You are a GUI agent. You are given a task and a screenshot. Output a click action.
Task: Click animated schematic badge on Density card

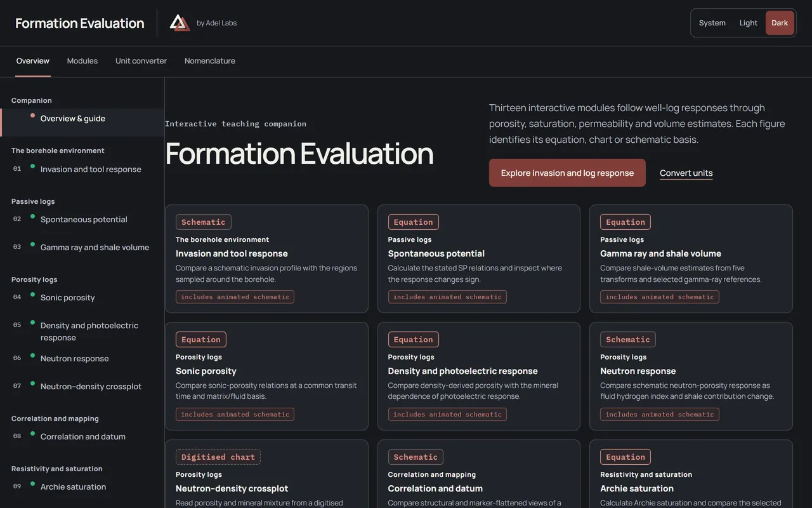(447, 414)
